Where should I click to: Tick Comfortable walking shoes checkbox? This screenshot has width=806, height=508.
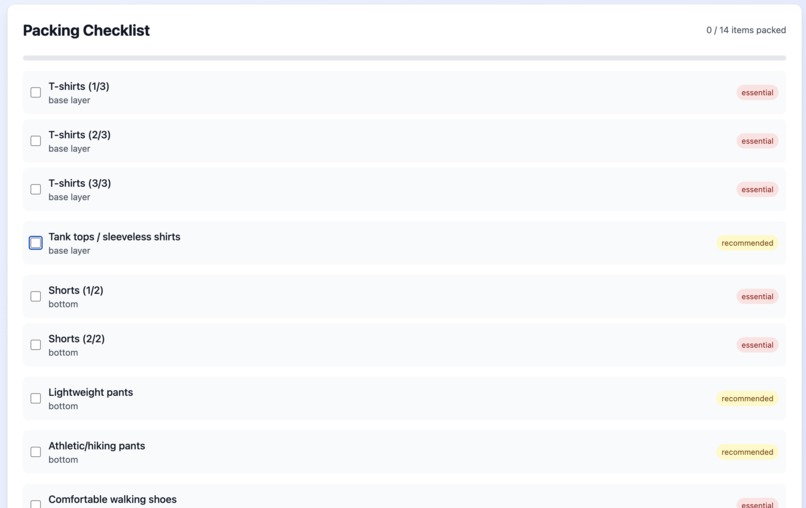click(35, 504)
